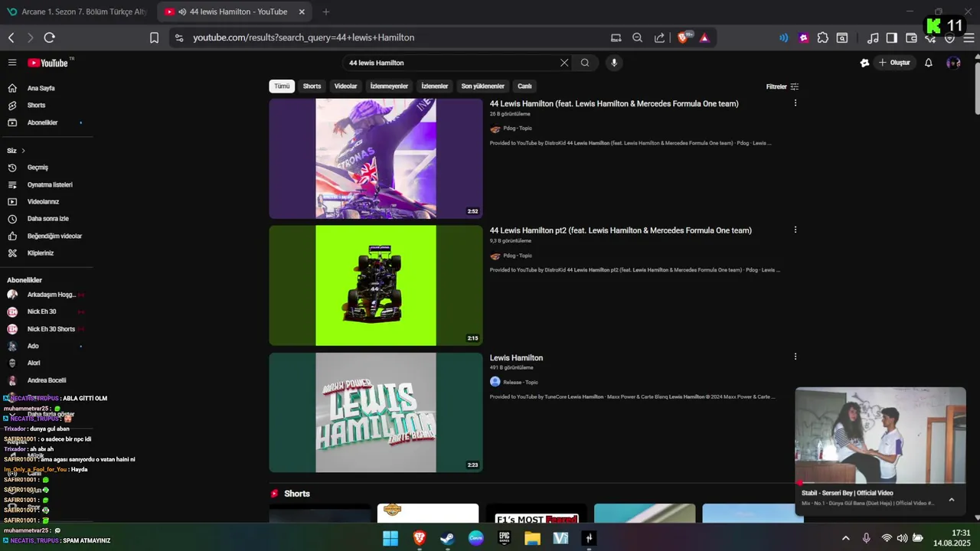Go to the YouTube logo home
980x551 pixels.
click(48, 63)
